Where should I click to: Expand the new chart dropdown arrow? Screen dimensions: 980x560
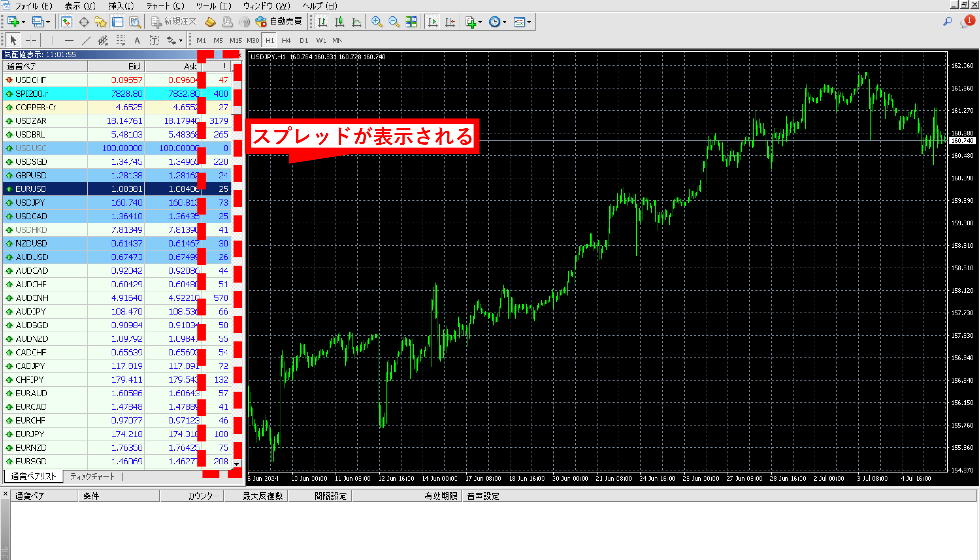[23, 22]
